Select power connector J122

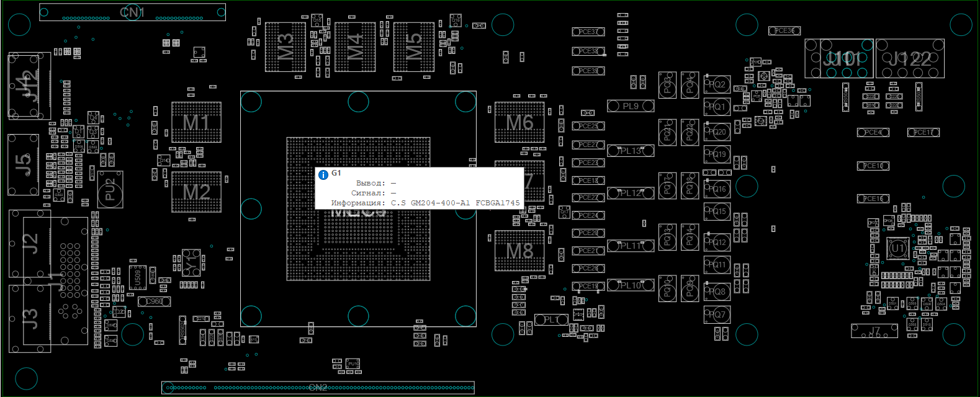(909, 59)
